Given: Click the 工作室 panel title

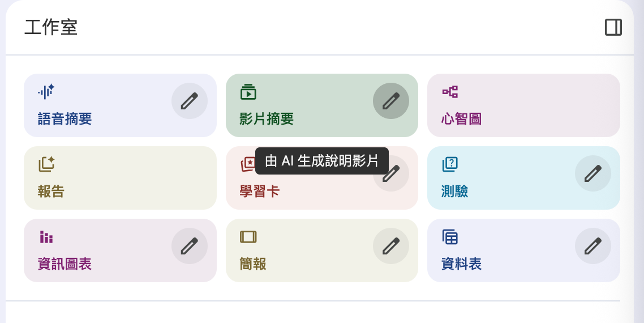Looking at the screenshot, I should [51, 27].
